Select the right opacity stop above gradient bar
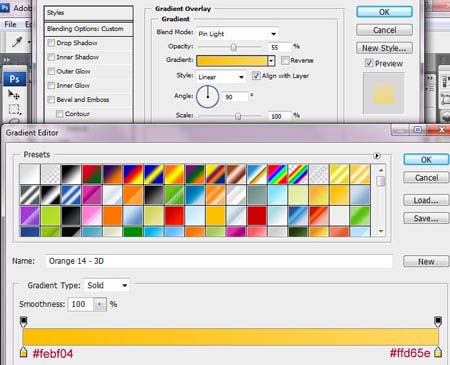The width and height of the screenshot is (450, 365). click(x=438, y=321)
